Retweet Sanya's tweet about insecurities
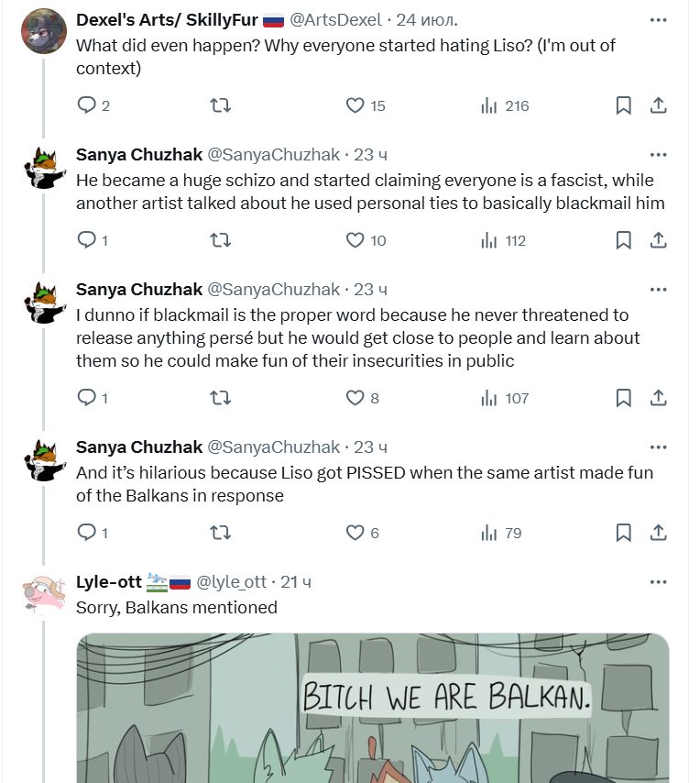The width and height of the screenshot is (700, 783). (221, 398)
